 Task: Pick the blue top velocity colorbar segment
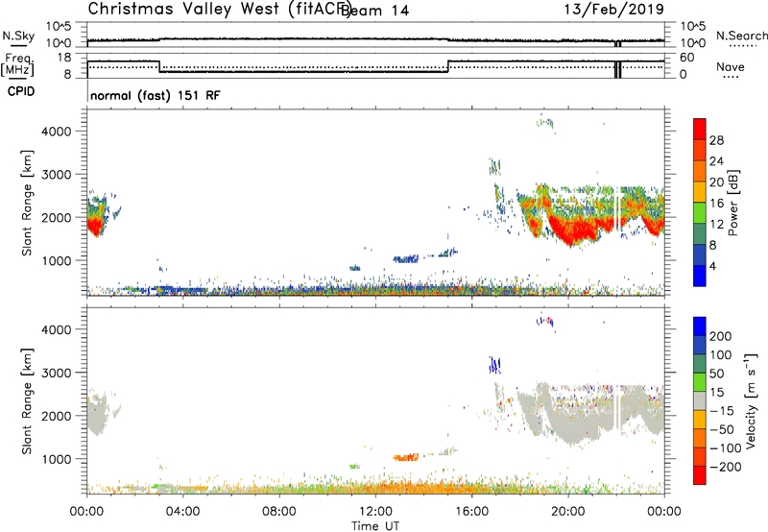tap(700, 326)
